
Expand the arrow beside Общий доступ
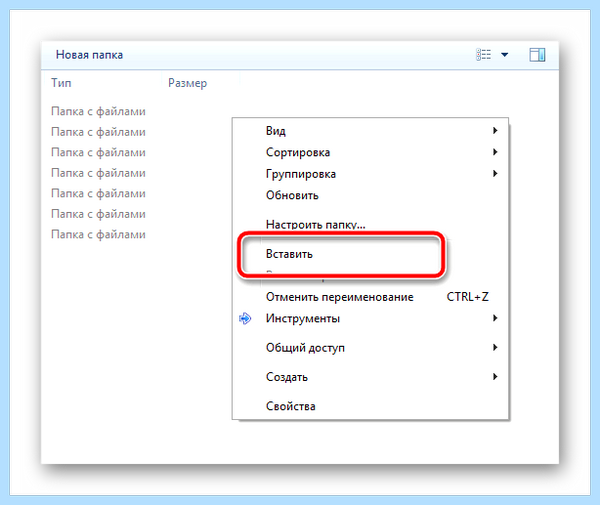click(495, 347)
